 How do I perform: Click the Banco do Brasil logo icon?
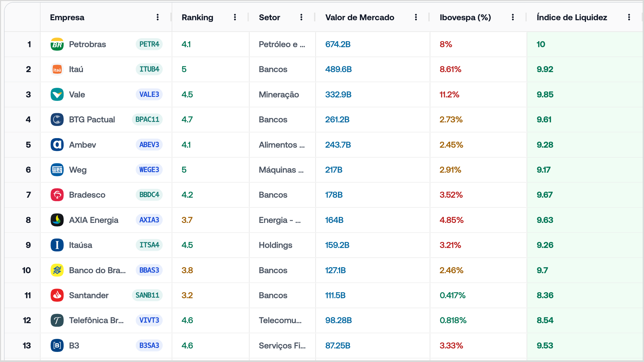click(57, 270)
